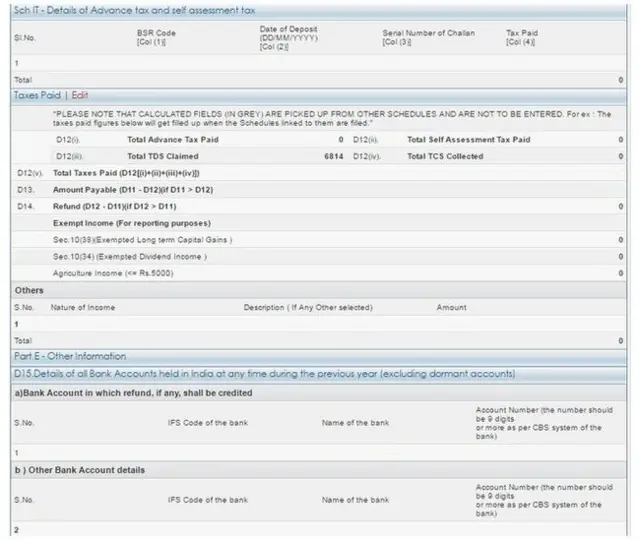Select the Date of Deposit column header
640x540 pixels.
tap(289, 38)
